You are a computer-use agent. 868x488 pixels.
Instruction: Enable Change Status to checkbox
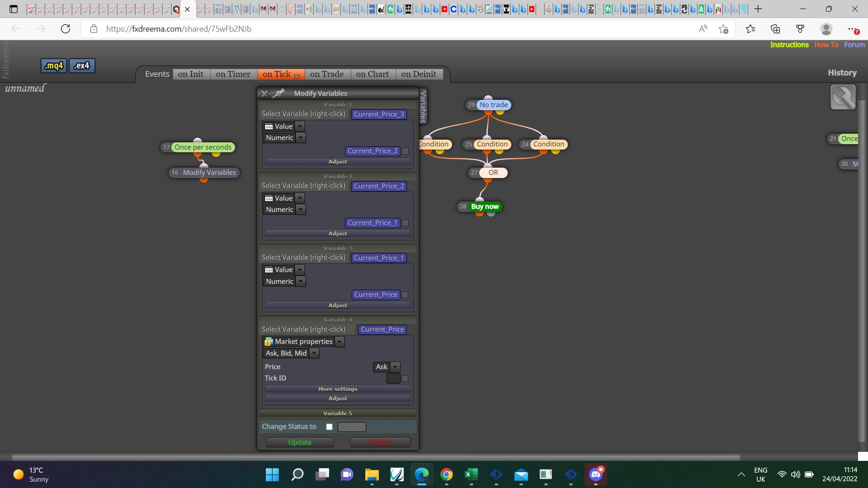329,427
